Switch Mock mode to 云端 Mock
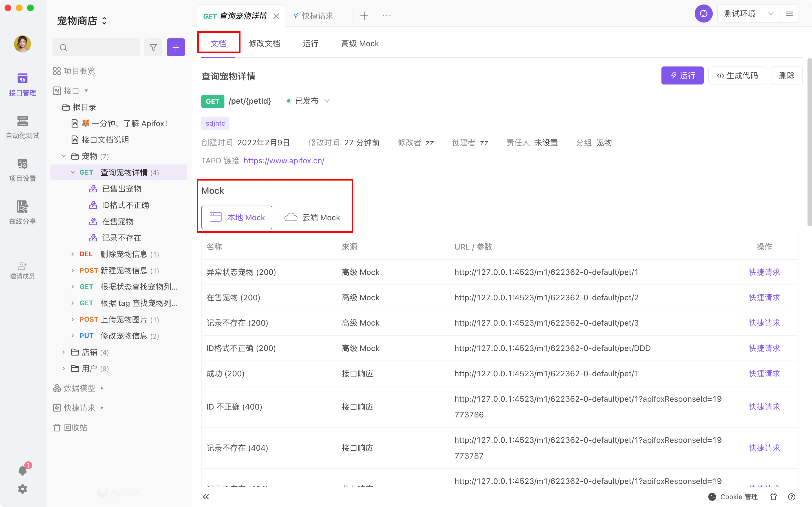Screen dimensions: 812x507 313,217
